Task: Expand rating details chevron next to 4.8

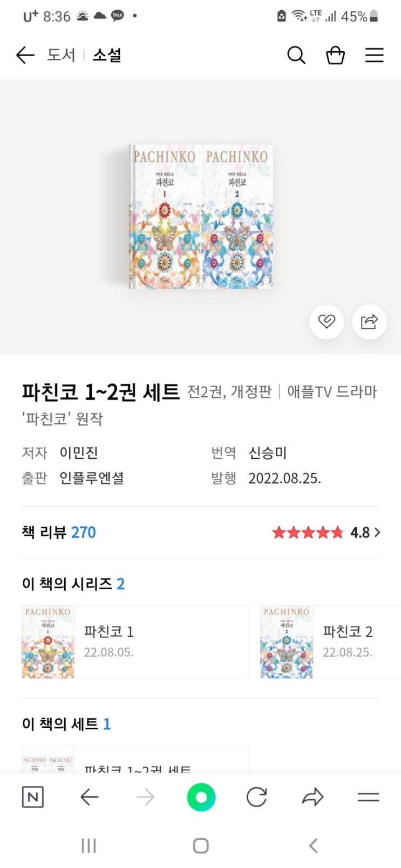Action: 377,532
